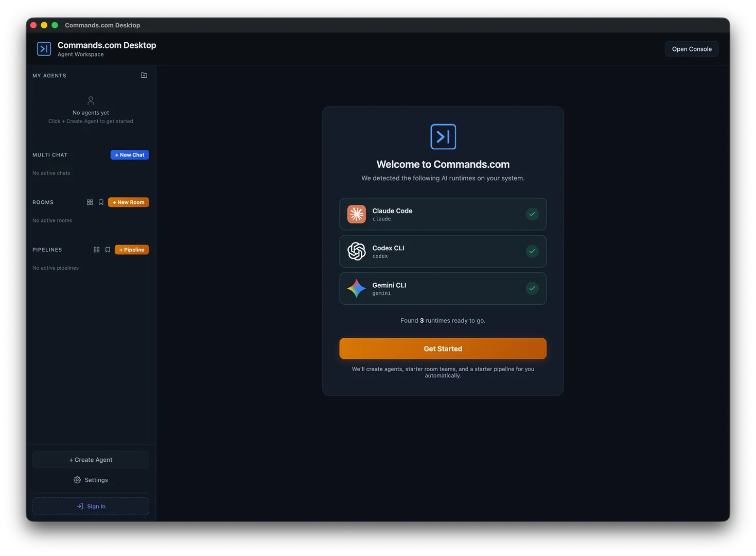
Task: Click the Codex CLI OpenAI logo icon
Action: [357, 251]
